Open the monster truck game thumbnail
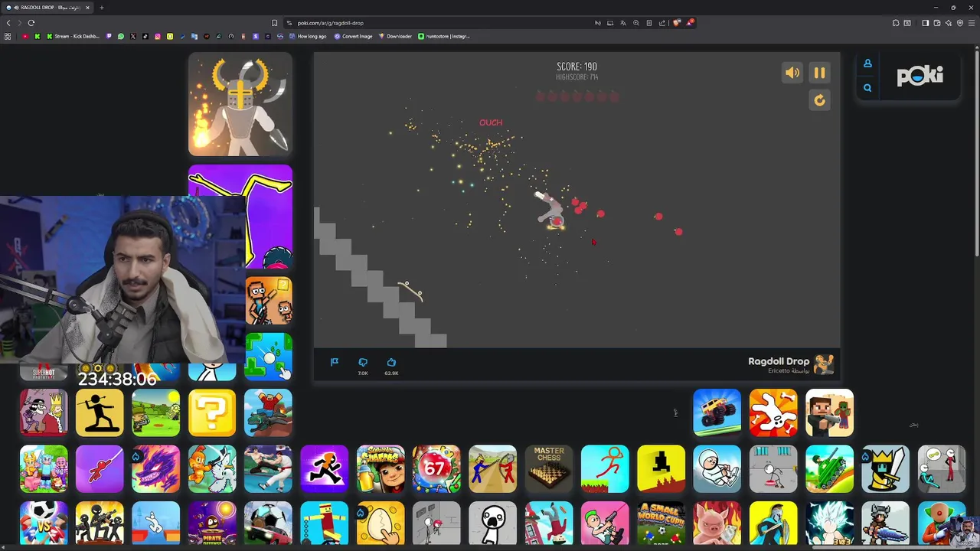Viewport: 980px width, 551px height. [717, 412]
